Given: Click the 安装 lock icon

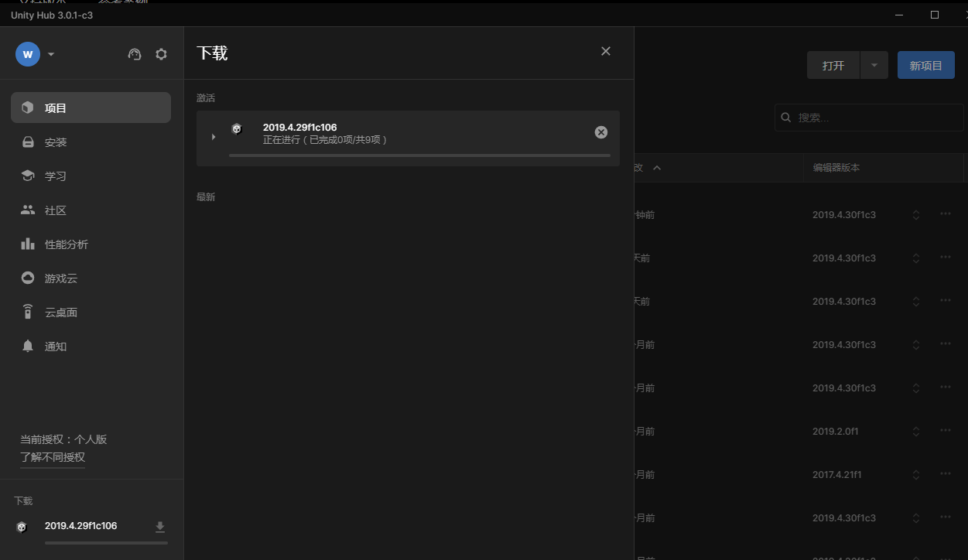Looking at the screenshot, I should tap(28, 142).
